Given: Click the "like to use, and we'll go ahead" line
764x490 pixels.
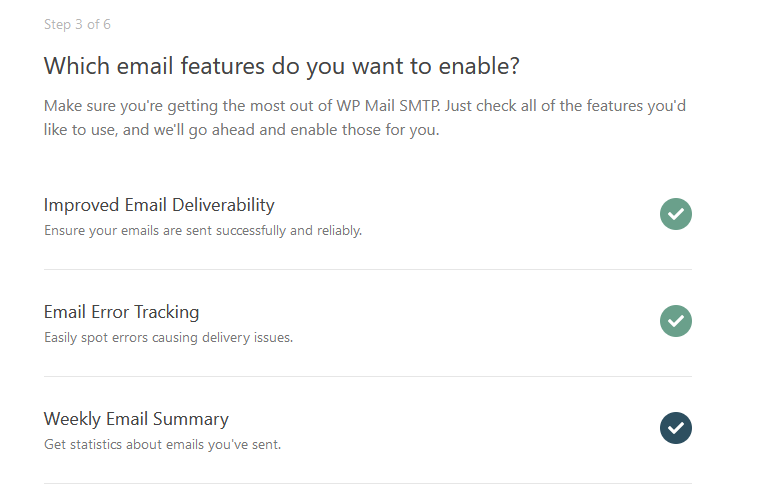Looking at the screenshot, I should click(x=241, y=130).
